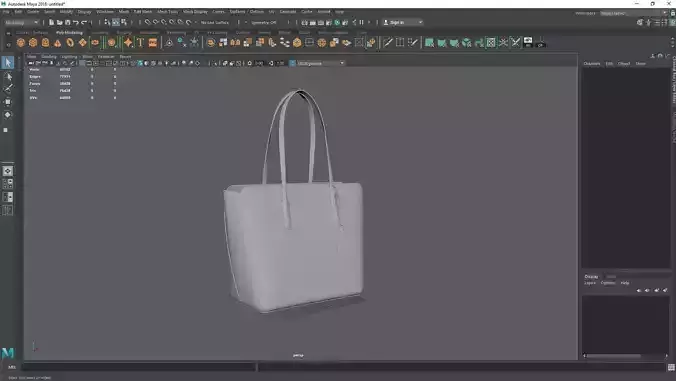
Task: Activate the Select tool arrow in toolbox
Action: pos(8,62)
